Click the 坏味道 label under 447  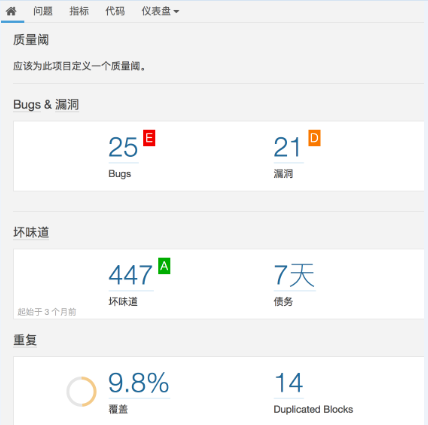click(123, 302)
